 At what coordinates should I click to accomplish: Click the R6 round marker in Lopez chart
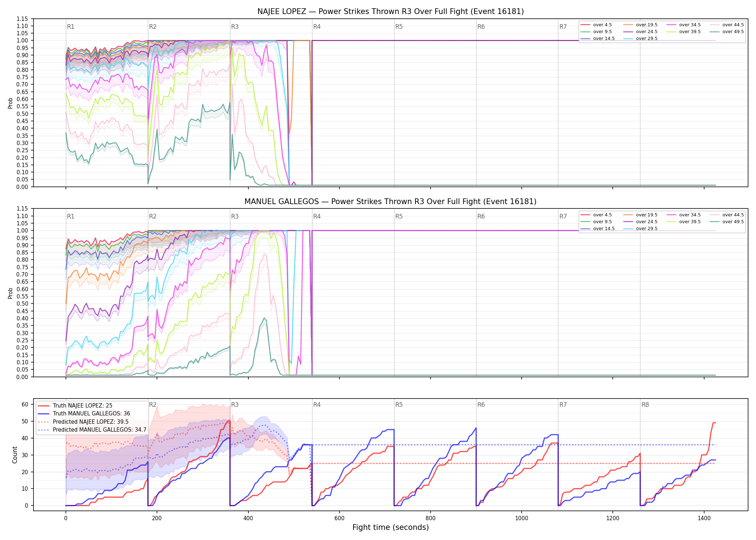click(x=481, y=27)
